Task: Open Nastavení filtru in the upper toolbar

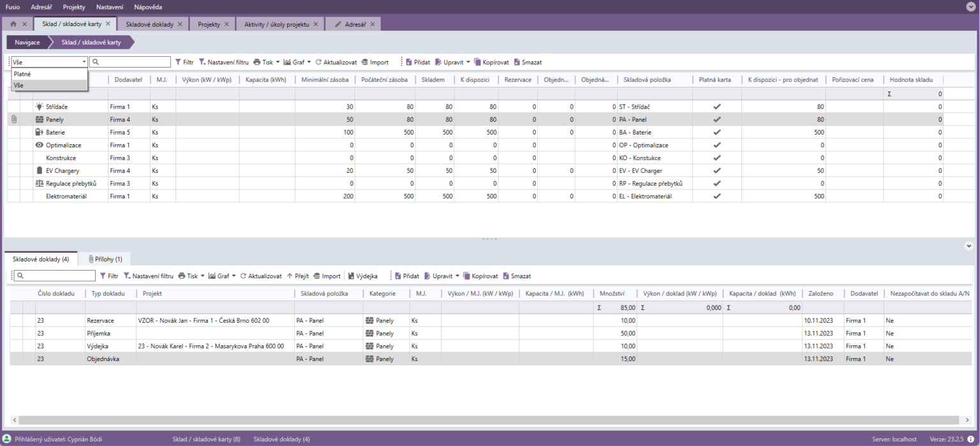Action: 223,62
